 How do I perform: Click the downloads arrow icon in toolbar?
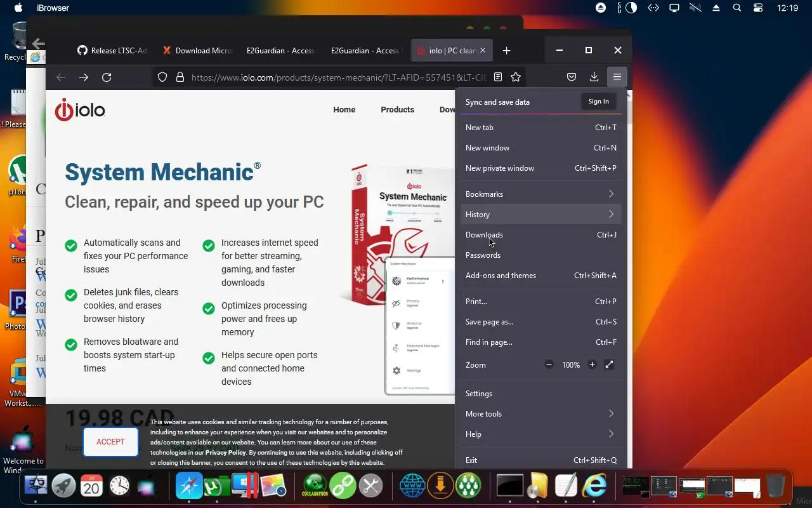594,77
